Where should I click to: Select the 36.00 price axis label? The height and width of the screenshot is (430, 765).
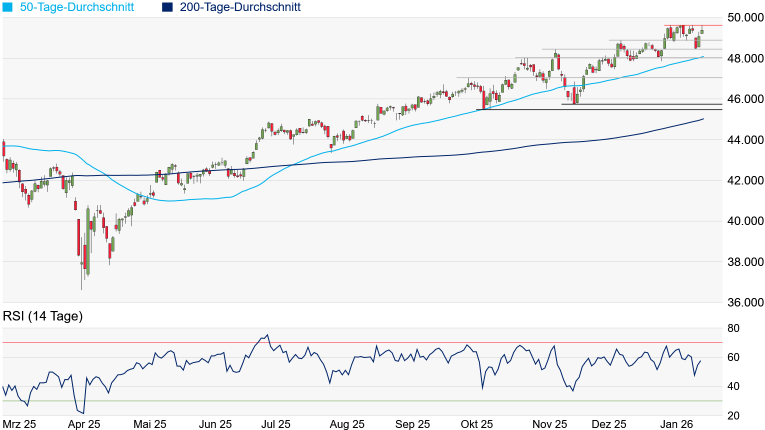pos(741,303)
